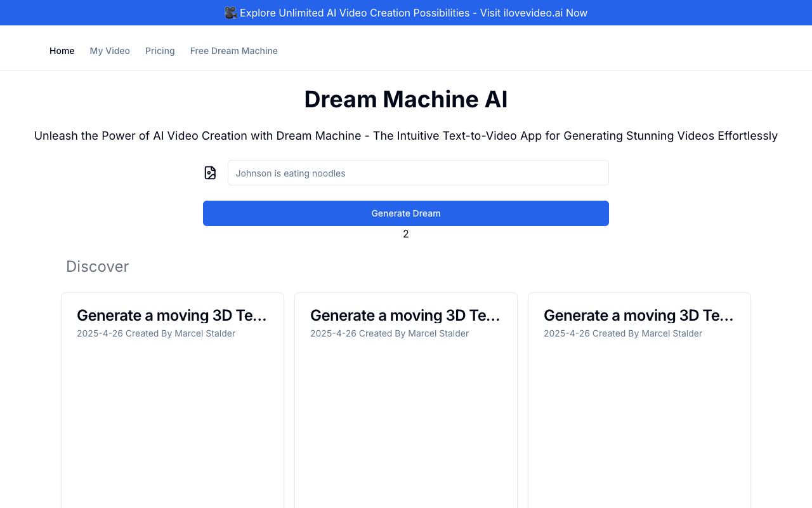Click the Generate Dream button
Screen dimensions: 812x508
pos(406,213)
